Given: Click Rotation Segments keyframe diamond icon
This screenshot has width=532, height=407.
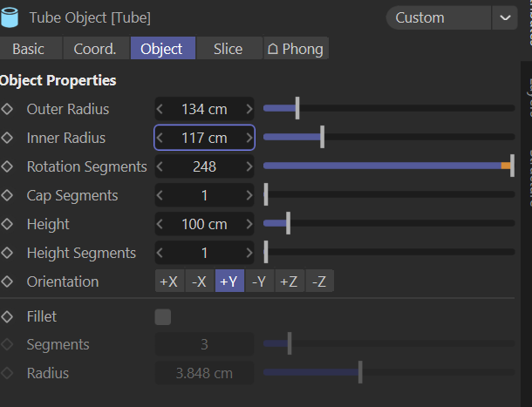Looking at the screenshot, I should pyautogui.click(x=8, y=166).
